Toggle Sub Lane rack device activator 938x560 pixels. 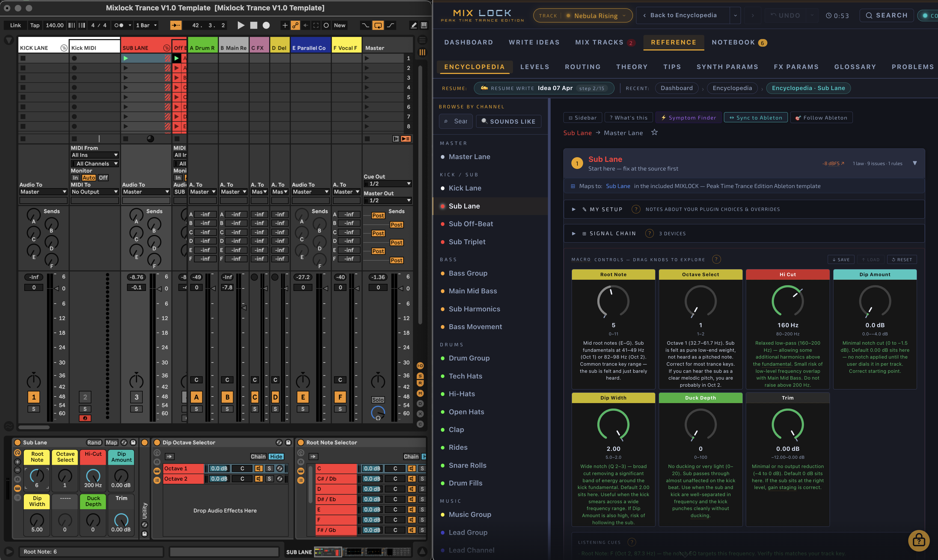17,442
